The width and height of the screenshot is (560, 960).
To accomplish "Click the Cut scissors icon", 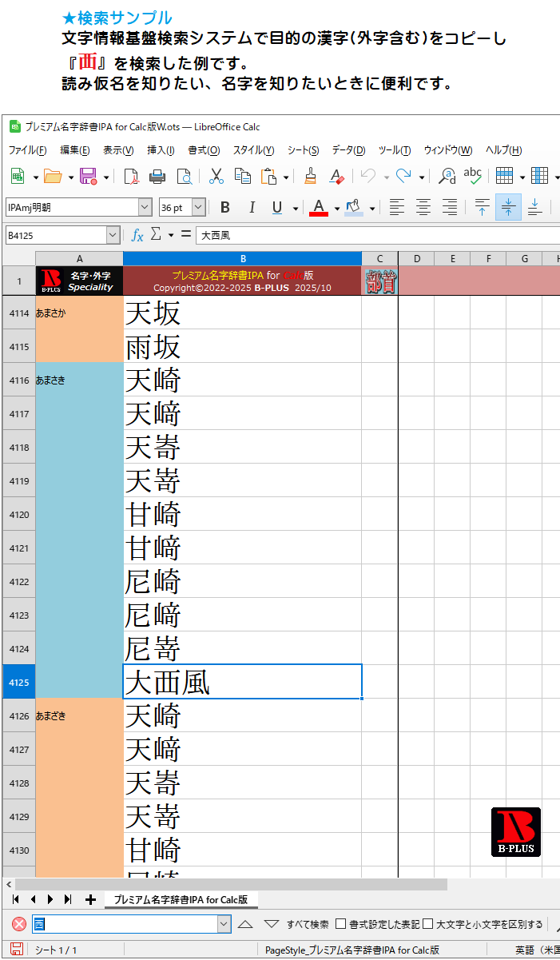I will pos(216,177).
